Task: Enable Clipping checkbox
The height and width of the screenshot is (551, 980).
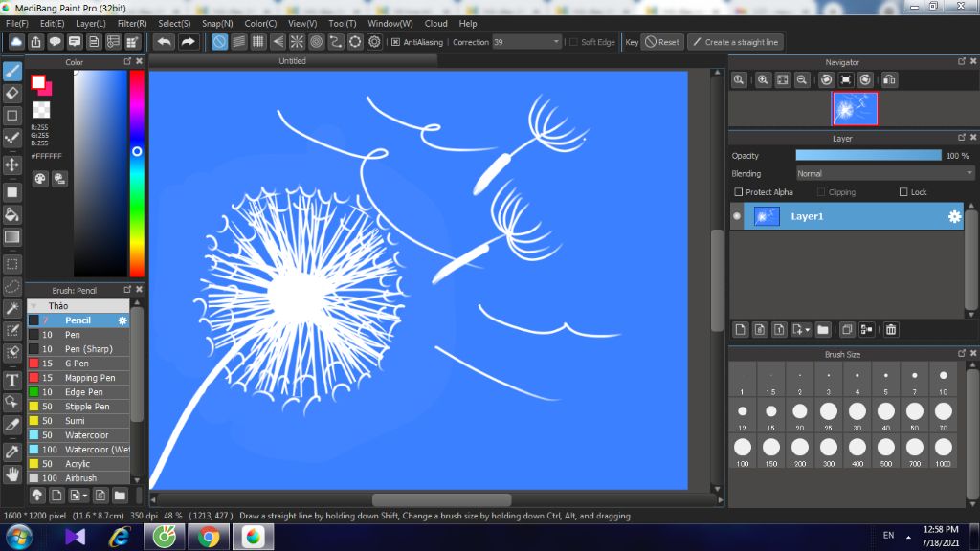Action: pyautogui.click(x=821, y=191)
